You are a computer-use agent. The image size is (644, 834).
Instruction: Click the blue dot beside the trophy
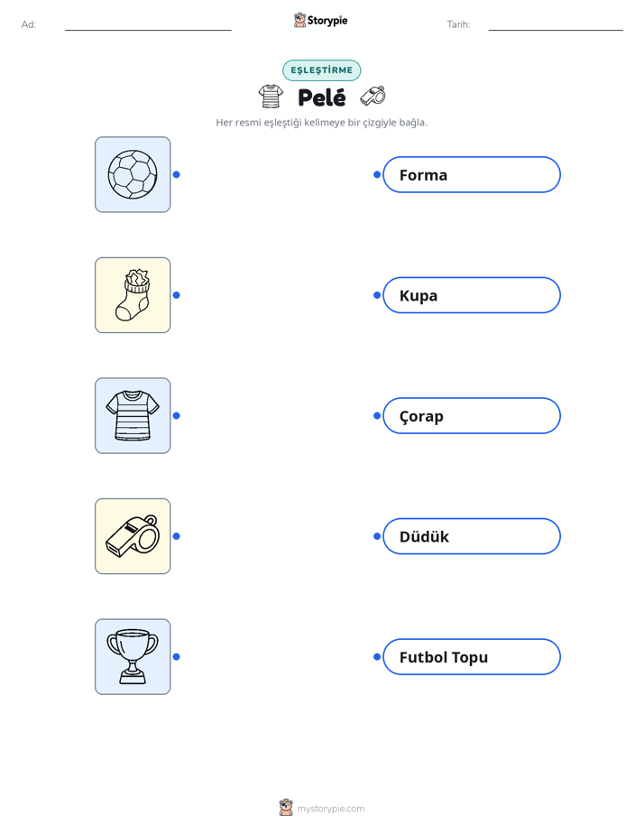[x=177, y=657]
